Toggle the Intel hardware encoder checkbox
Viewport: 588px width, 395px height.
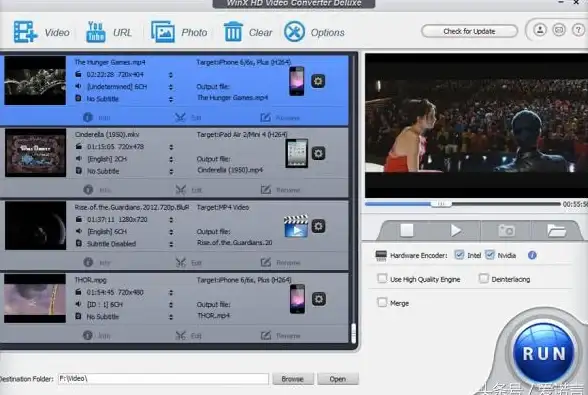459,255
